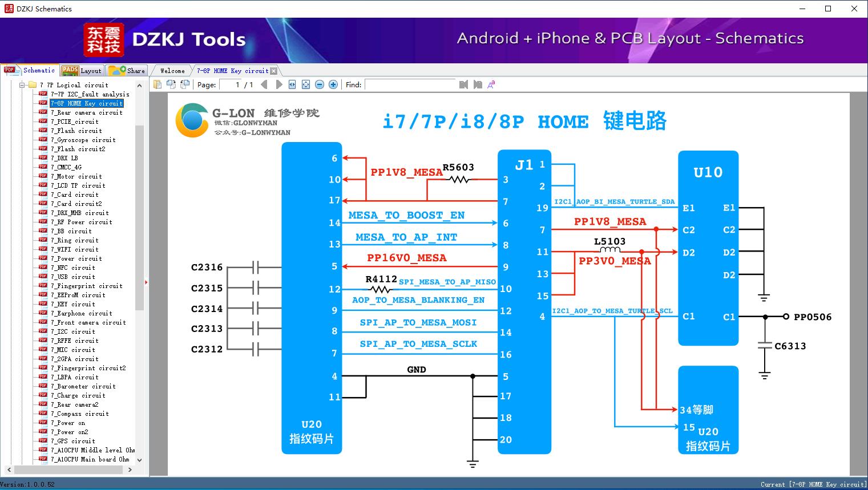This screenshot has height=490, width=868.
Task: Click the zoom out icon
Action: 320,84
